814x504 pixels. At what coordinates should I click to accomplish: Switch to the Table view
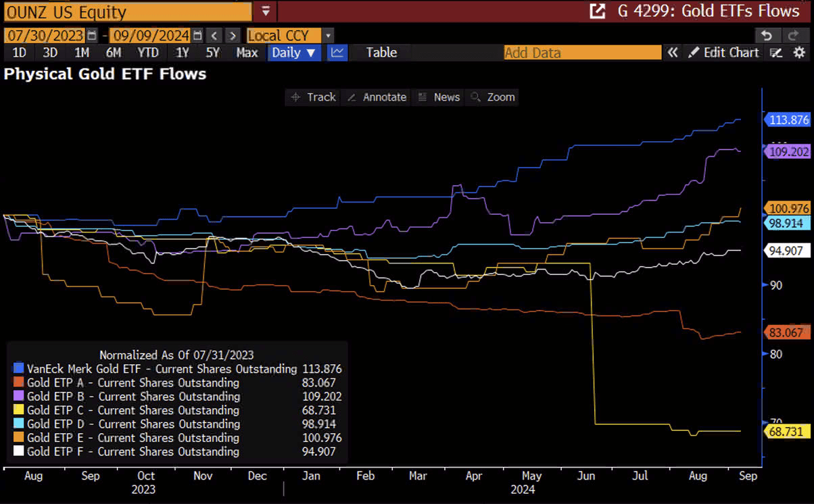(x=381, y=53)
